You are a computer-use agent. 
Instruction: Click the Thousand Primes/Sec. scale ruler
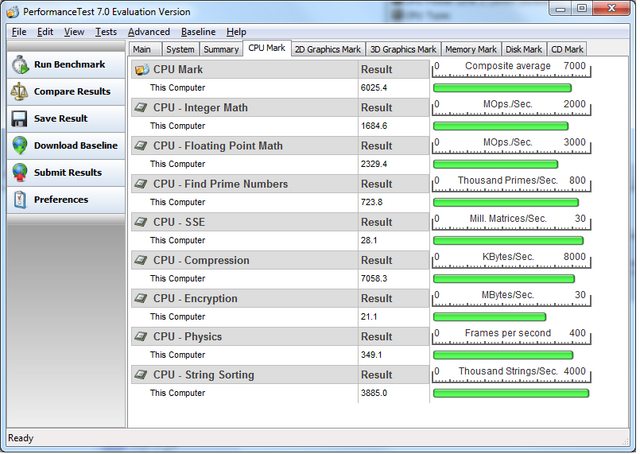(x=511, y=184)
